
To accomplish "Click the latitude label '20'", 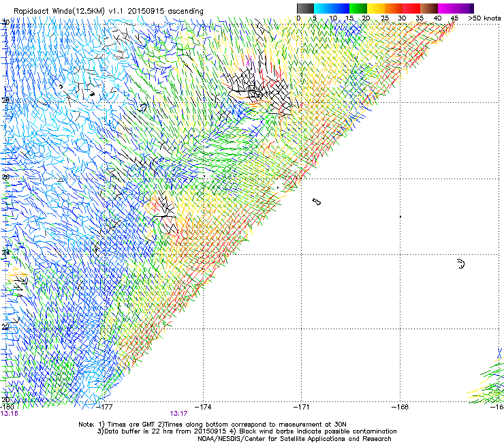I will (5, 400).
